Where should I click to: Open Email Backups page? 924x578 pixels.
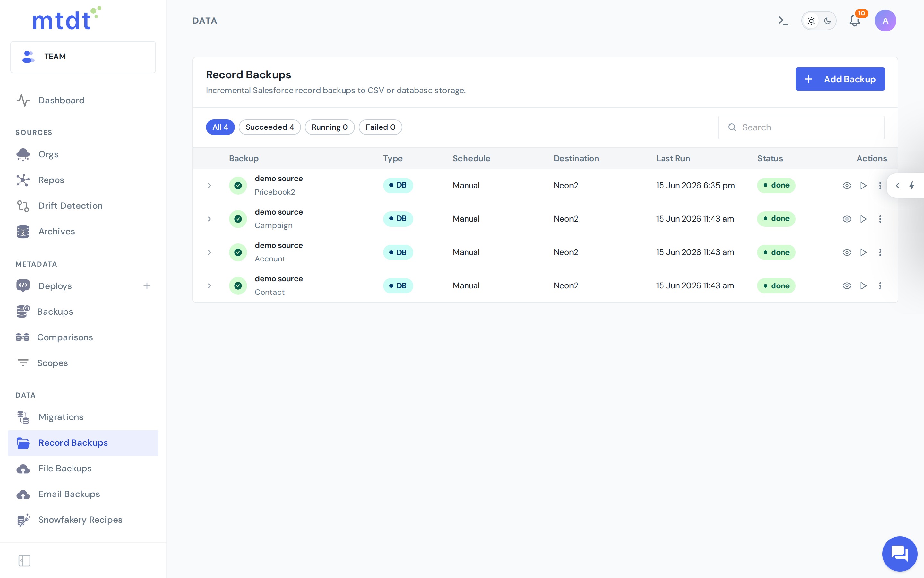(x=83, y=494)
